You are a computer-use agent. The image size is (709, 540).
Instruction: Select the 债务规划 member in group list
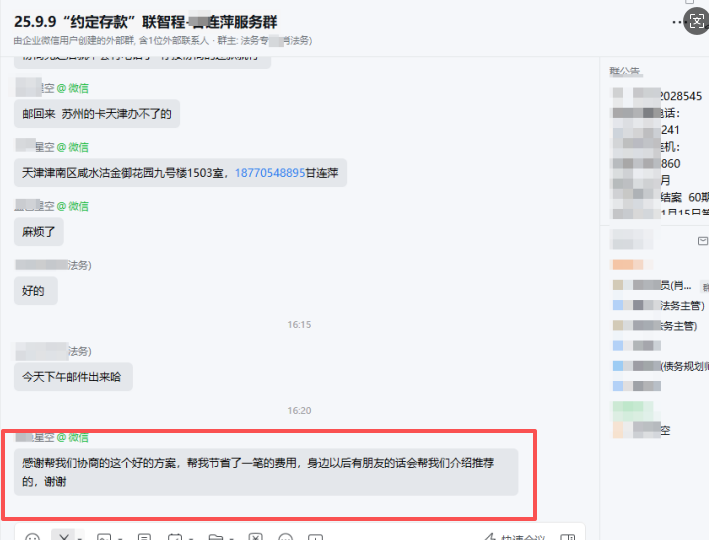(660, 366)
